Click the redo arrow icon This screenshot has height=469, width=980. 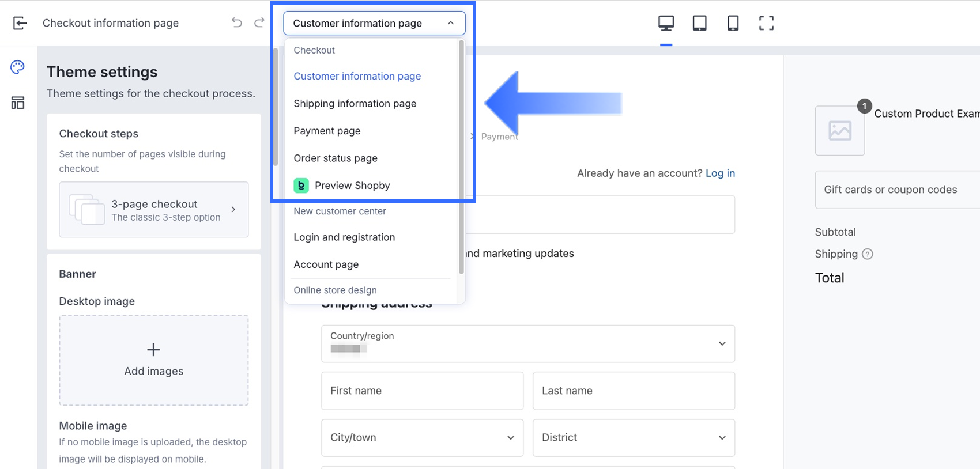(x=259, y=22)
